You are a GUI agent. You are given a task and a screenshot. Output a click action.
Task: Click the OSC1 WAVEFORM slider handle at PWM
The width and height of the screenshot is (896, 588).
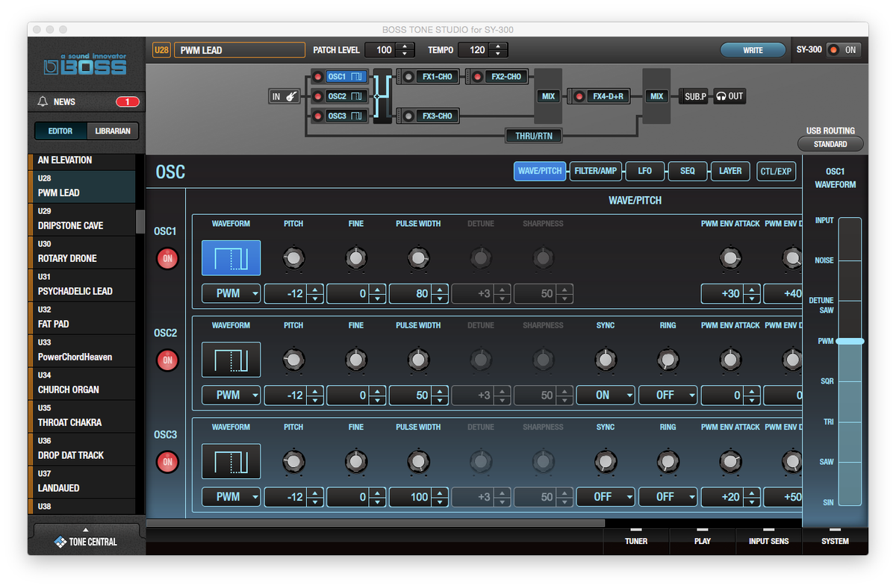click(x=850, y=341)
